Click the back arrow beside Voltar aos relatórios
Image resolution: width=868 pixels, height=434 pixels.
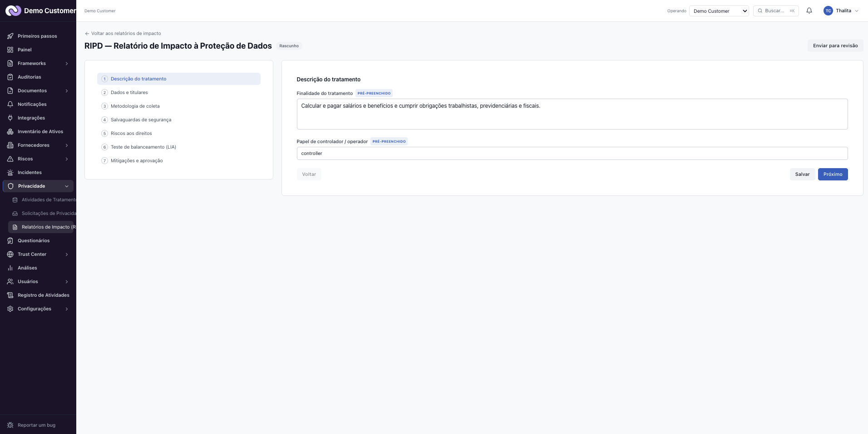coord(87,34)
